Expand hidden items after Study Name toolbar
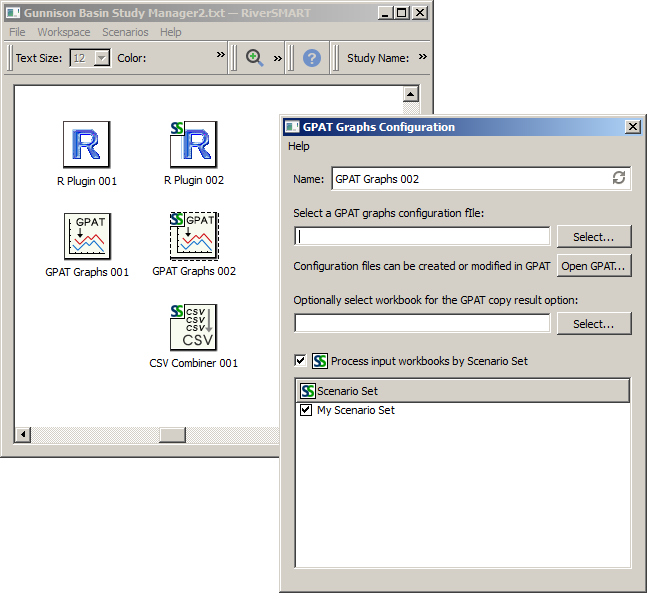The height and width of the screenshot is (593, 647). coord(423,57)
